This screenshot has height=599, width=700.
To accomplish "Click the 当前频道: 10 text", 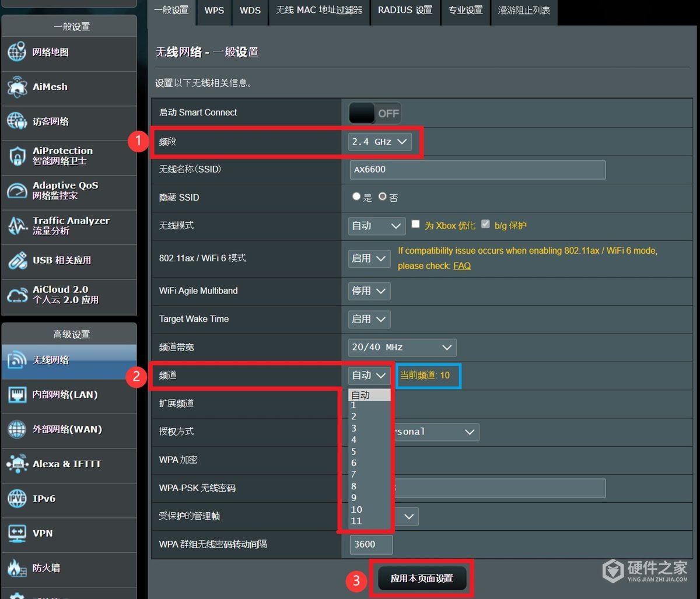I will click(425, 376).
